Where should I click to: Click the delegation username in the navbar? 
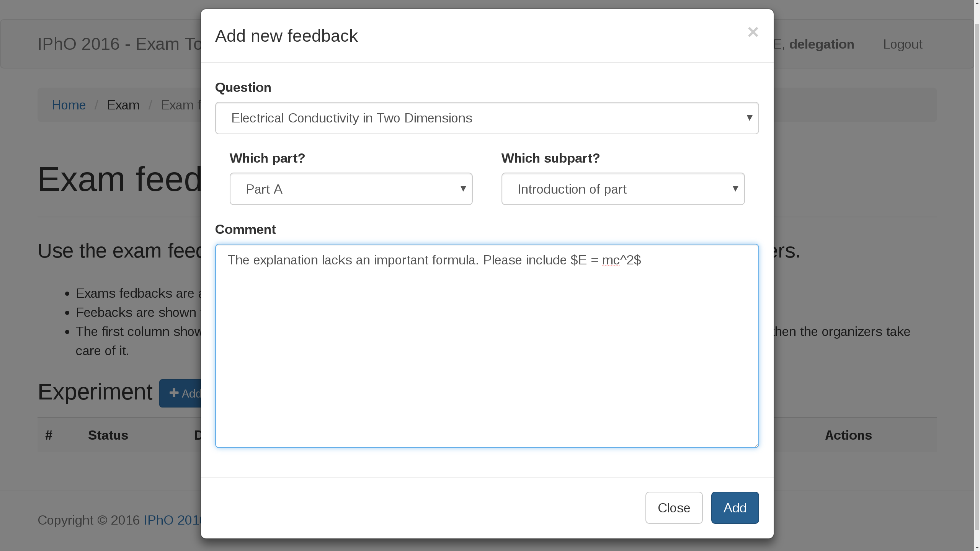pyautogui.click(x=822, y=44)
